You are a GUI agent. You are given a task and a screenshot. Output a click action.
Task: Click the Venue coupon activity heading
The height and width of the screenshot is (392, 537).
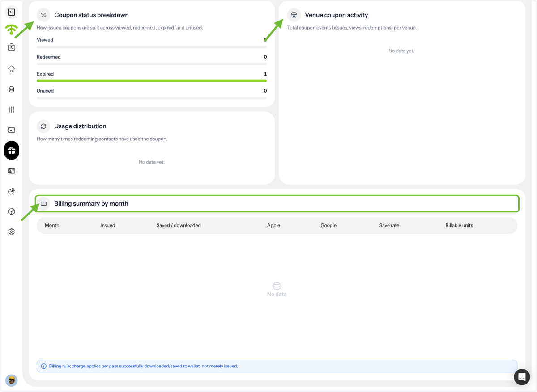[337, 15]
